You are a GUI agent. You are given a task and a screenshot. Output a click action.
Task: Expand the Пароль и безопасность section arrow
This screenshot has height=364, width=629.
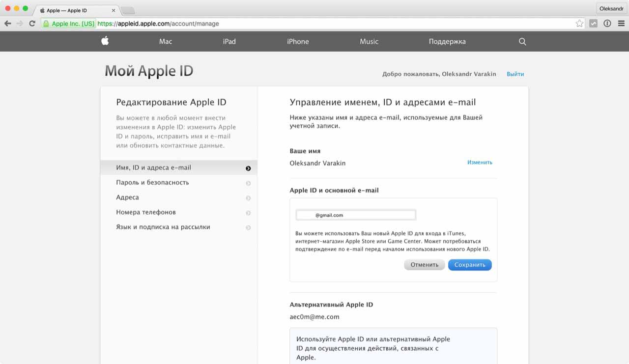coord(248,183)
